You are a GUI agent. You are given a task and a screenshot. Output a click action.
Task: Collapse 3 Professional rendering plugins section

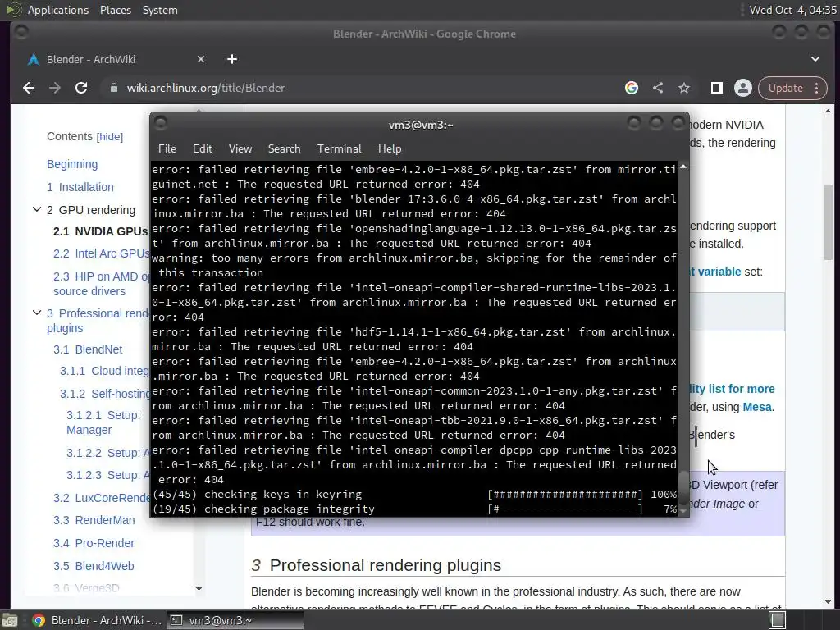coord(36,313)
